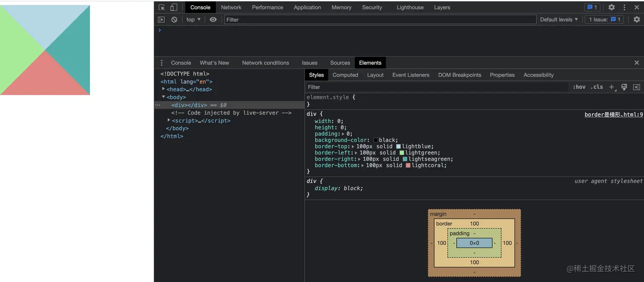The height and width of the screenshot is (282, 644).
Task: Toggle the .cls element classes panel
Action: (x=597, y=87)
